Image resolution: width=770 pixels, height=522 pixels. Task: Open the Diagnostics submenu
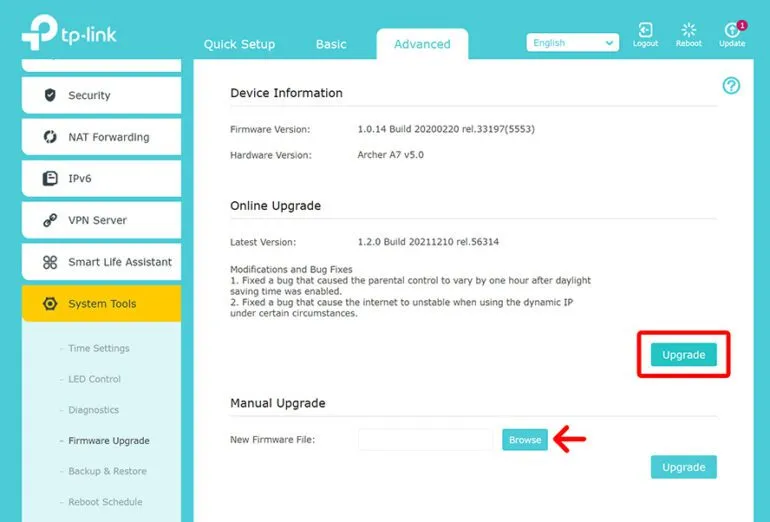(93, 410)
